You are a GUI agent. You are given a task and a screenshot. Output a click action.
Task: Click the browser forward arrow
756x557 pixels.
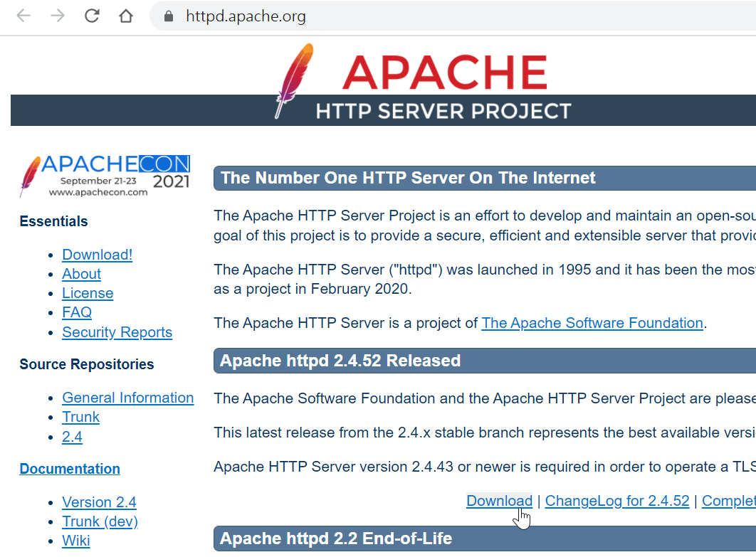[x=58, y=16]
